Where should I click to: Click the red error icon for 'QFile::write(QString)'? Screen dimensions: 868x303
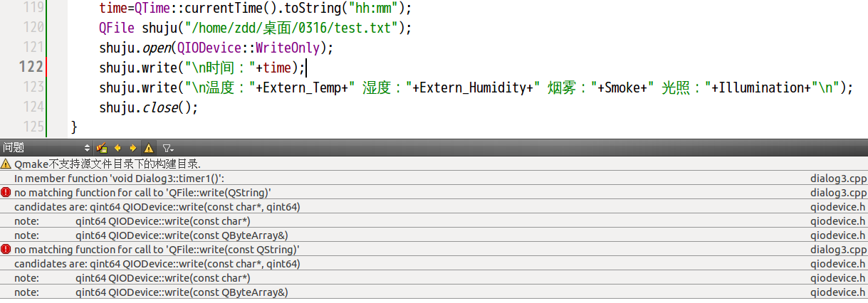(x=6, y=192)
